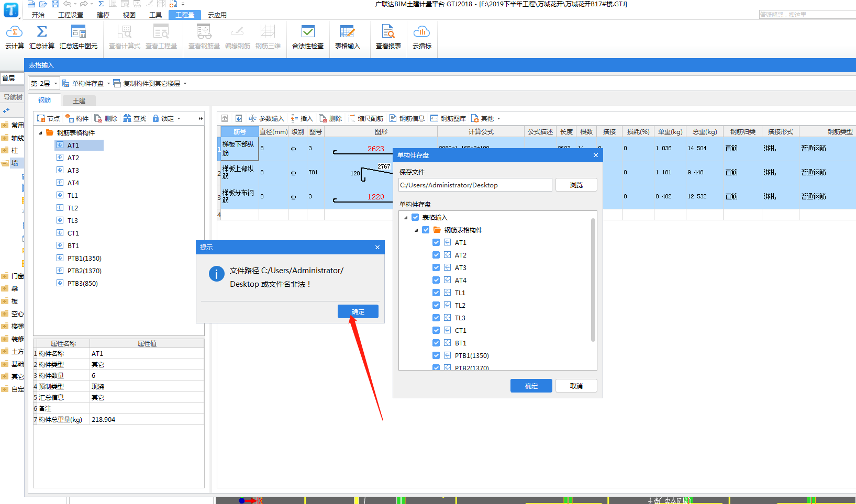Viewport: 856px width, 504px height.
Task: Click scrollbar in save dialog tree
Action: (593, 280)
